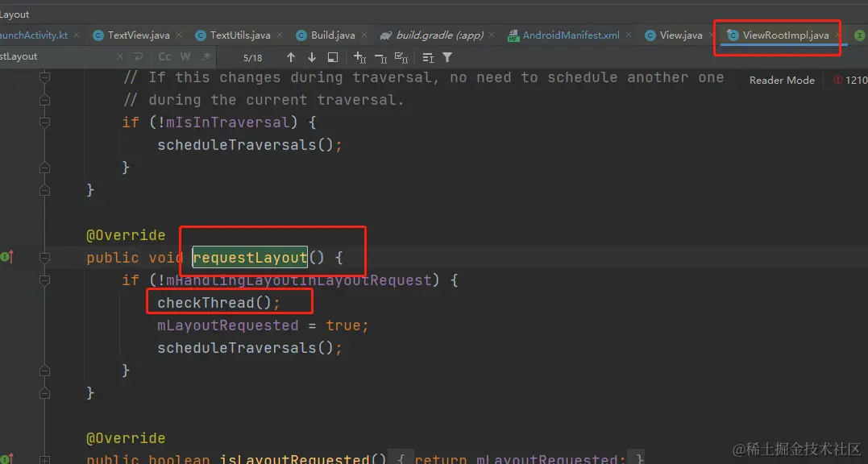This screenshot has width=868, height=464.
Task: Close the Build.java tab
Action: (364, 35)
